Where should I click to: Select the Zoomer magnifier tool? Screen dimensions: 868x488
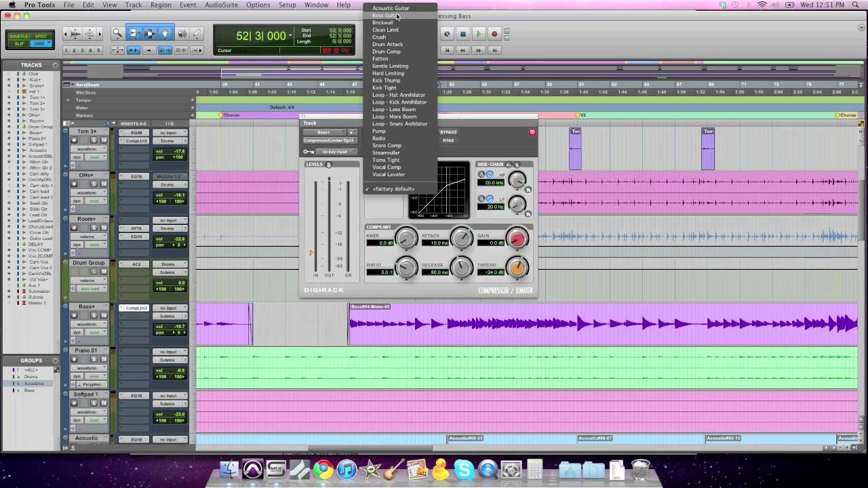pyautogui.click(x=117, y=33)
